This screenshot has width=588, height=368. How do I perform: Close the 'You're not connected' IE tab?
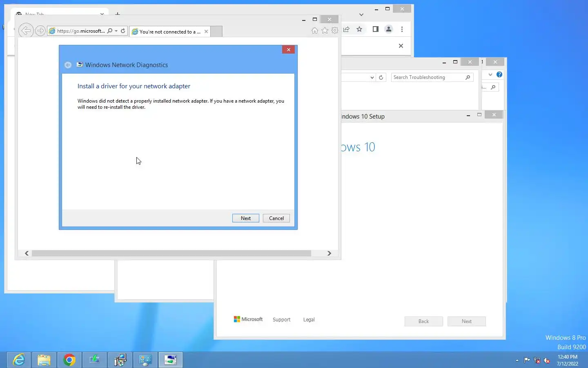(206, 31)
